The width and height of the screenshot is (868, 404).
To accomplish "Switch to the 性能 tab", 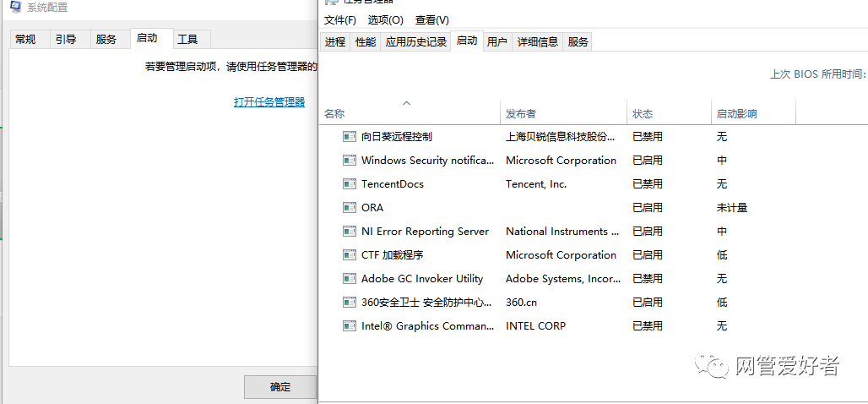I will [x=366, y=41].
